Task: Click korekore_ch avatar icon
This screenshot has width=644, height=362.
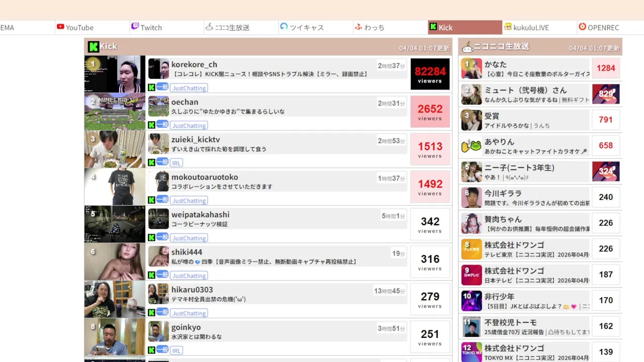Action: click(x=158, y=69)
